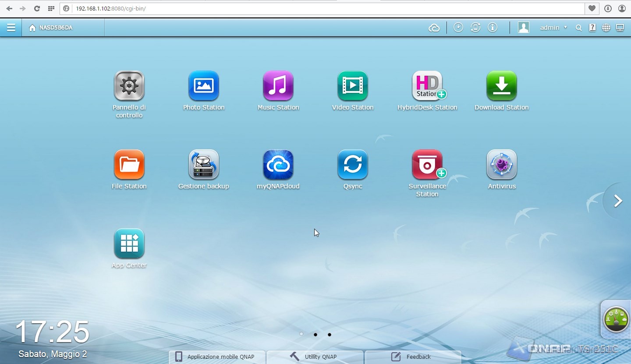
Task: Go to next desktop page arrow
Action: (618, 201)
